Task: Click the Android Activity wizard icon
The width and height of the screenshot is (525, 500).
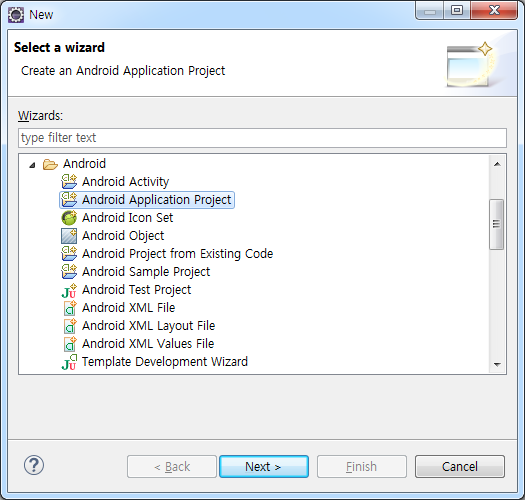Action: pos(69,182)
